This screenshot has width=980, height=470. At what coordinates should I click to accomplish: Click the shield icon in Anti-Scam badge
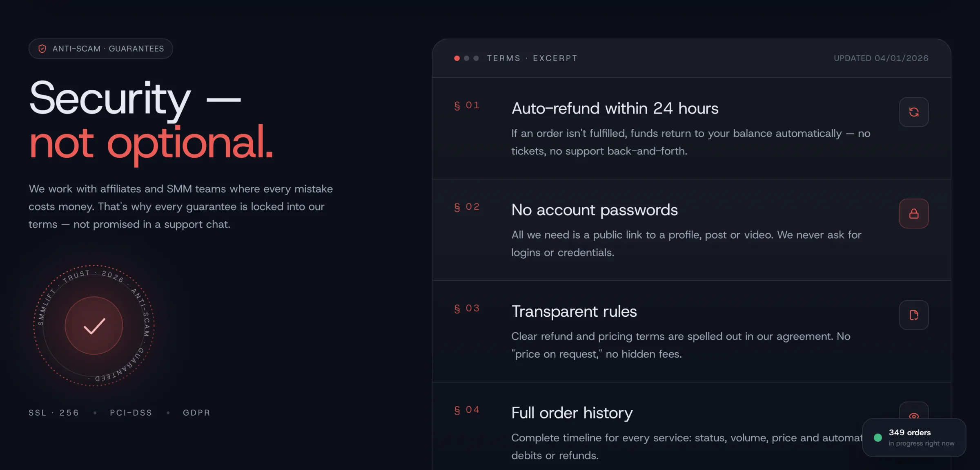[42, 49]
